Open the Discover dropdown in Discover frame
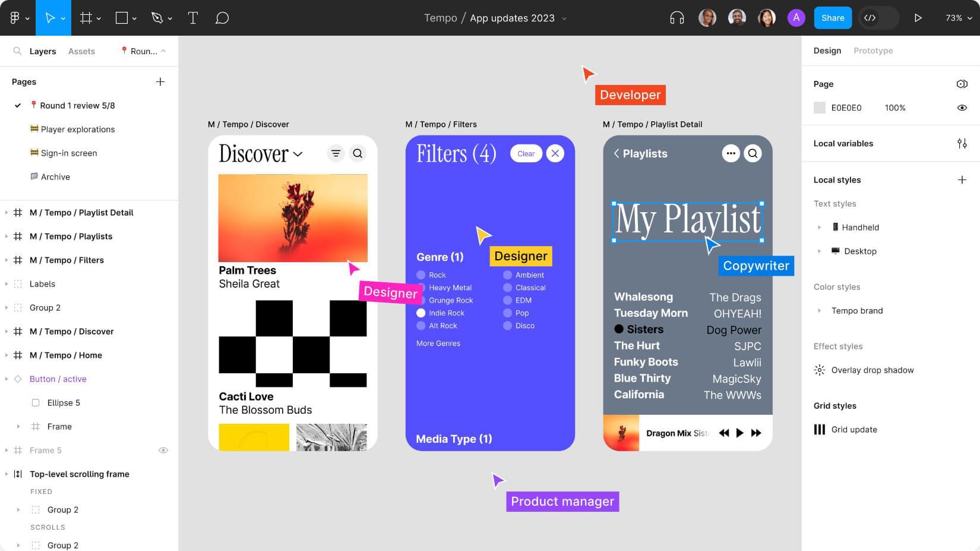980x551 pixels. click(x=298, y=154)
